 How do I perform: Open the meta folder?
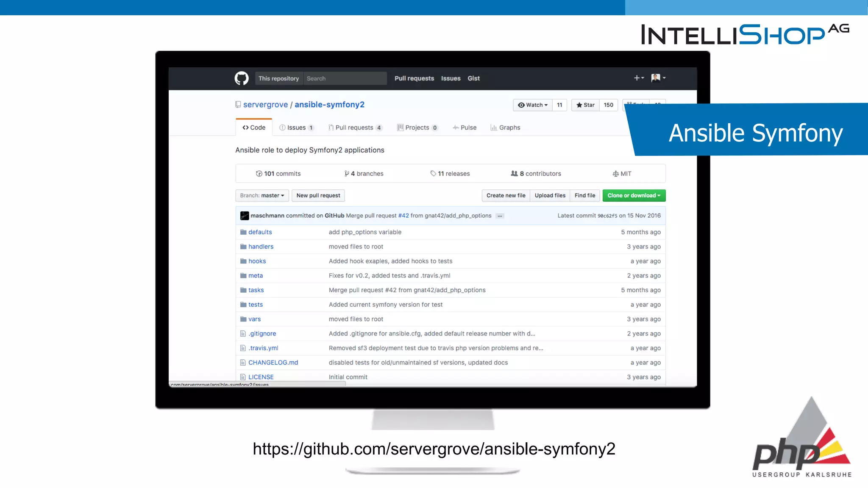(256, 275)
